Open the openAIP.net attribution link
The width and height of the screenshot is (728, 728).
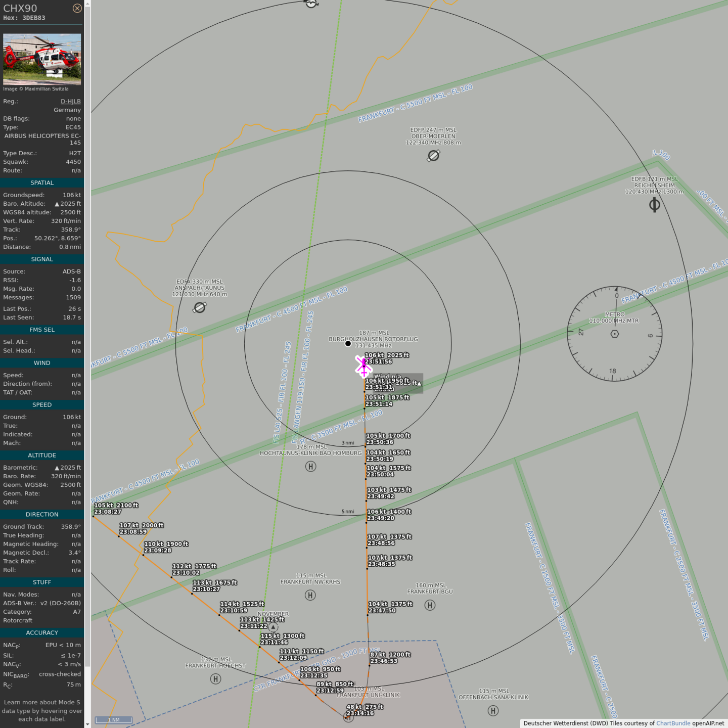[708, 723]
